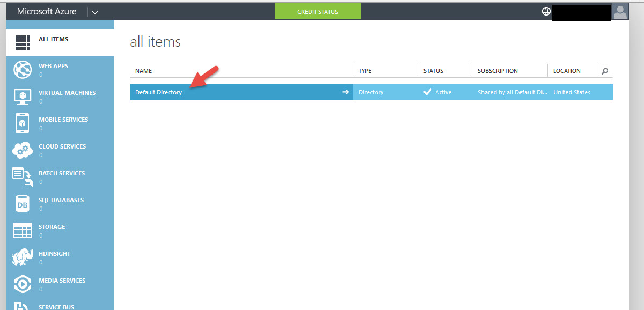Viewport: 644px width, 310px height.
Task: Click the Cloud Services gear-cloud icon
Action: (22, 150)
